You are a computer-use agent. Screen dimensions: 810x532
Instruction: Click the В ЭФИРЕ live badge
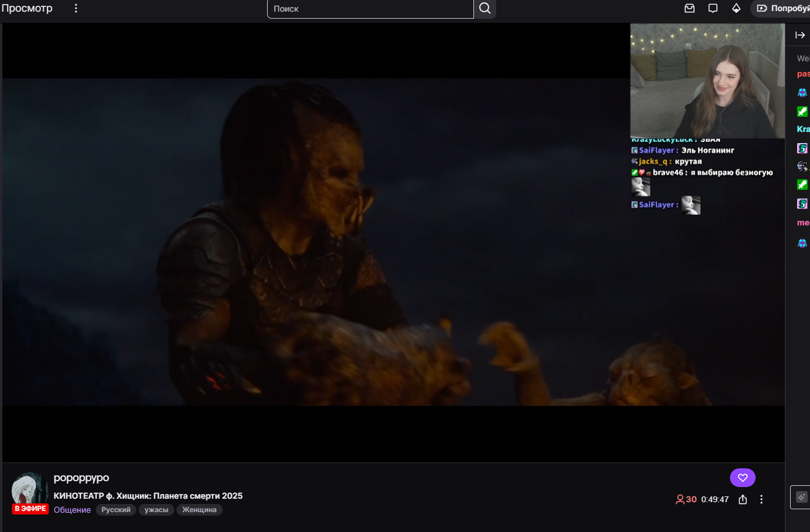(30, 509)
